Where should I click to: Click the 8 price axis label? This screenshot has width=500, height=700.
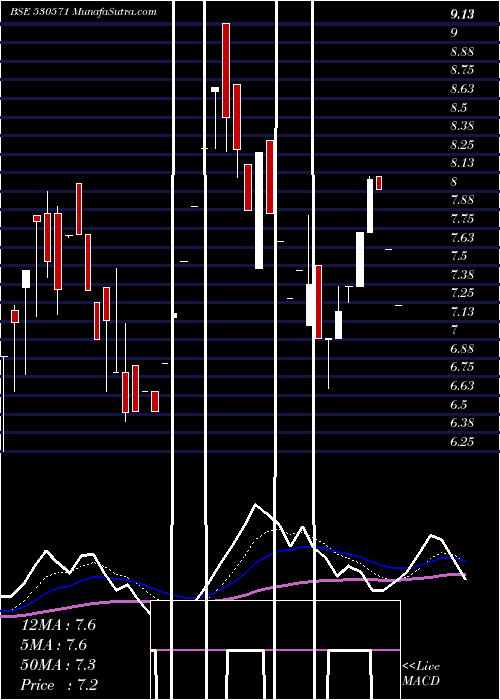tap(454, 182)
